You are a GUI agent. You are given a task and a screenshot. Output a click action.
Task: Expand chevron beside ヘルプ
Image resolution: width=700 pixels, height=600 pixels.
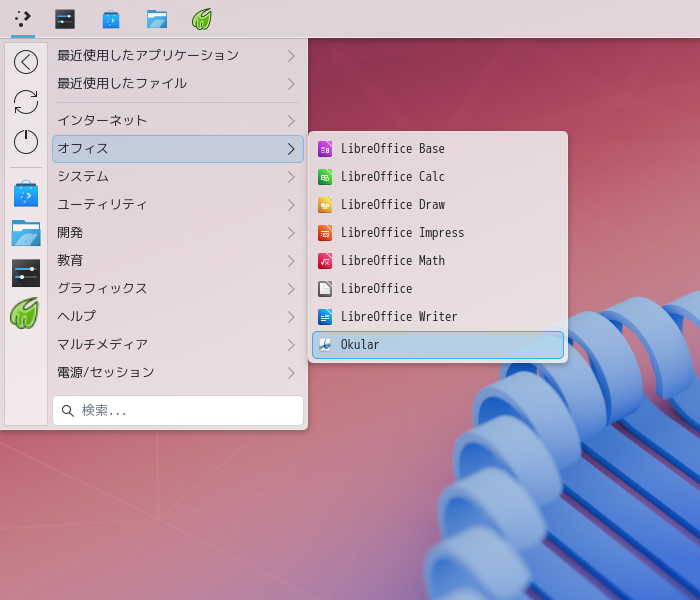[x=291, y=317]
